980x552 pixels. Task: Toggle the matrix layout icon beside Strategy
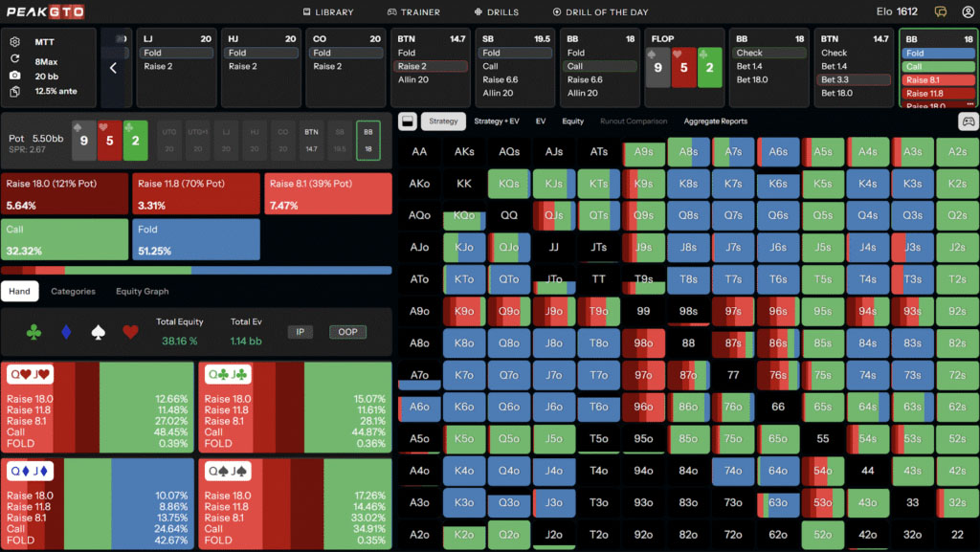407,121
